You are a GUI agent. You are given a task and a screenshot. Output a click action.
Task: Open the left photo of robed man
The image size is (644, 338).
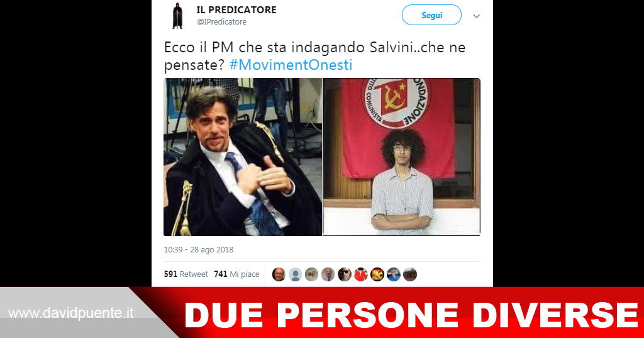243,157
